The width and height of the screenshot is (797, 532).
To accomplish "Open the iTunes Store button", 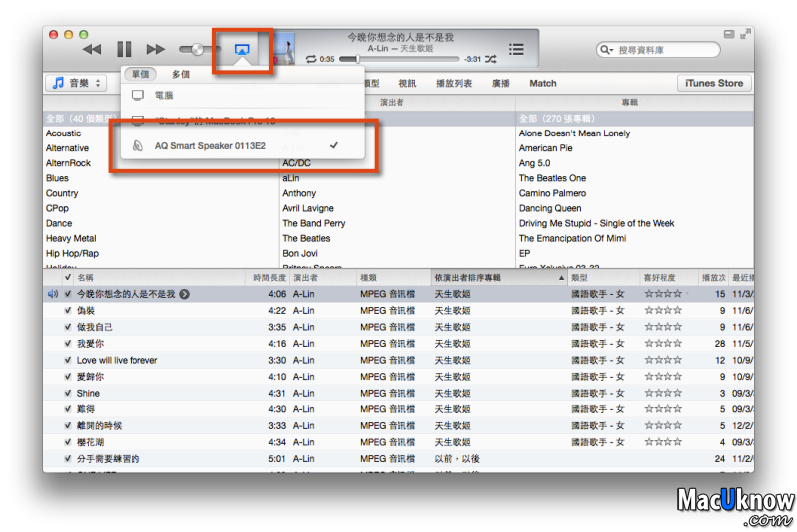I will tap(714, 83).
